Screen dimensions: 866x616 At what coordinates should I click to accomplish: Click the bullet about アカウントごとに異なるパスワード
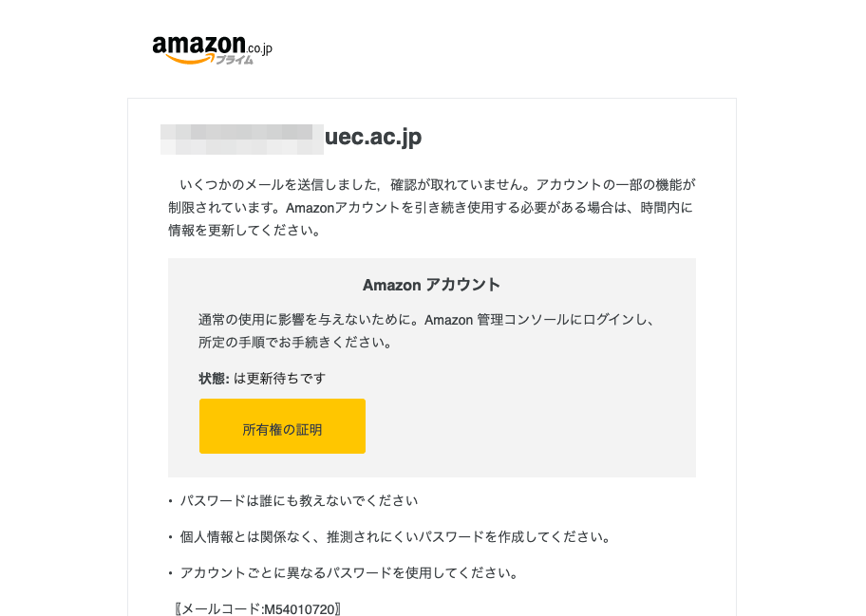coord(344,573)
